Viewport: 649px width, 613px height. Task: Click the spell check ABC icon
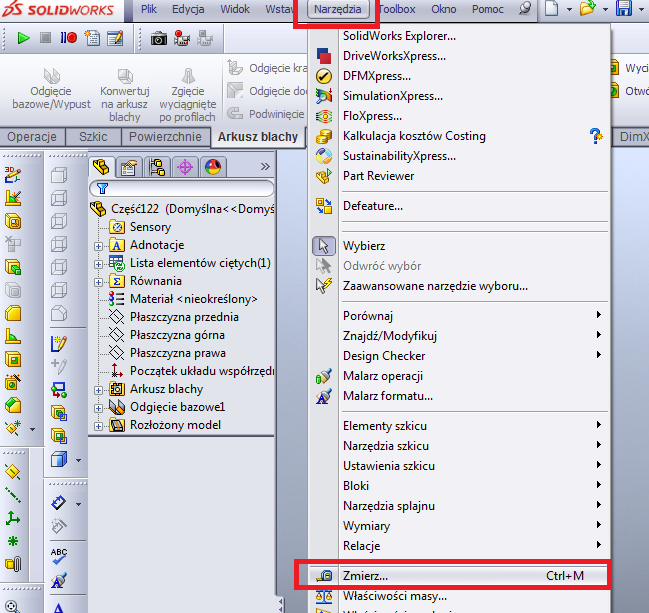pos(59,556)
